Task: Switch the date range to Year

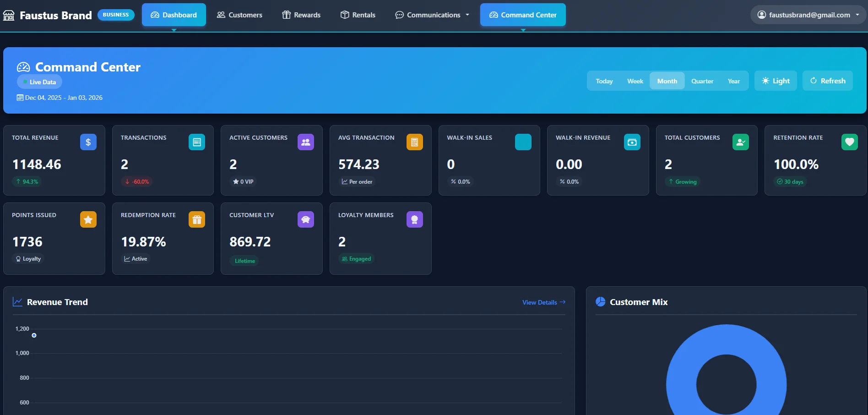Action: 733,81
